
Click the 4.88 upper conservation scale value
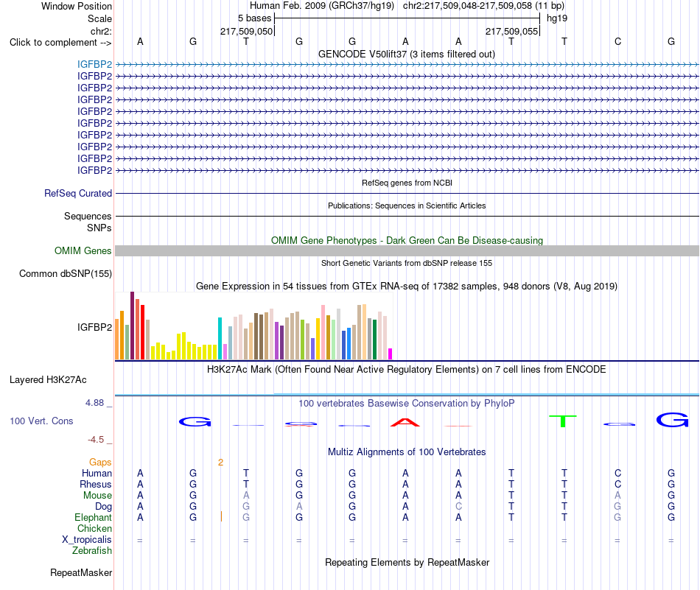tap(94, 403)
